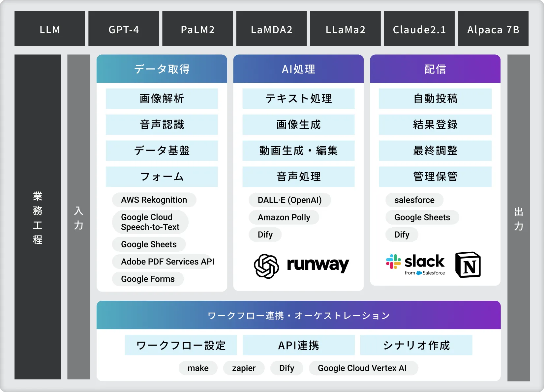Click the 動画生成・編集 item
The height and width of the screenshot is (392, 544).
(298, 151)
